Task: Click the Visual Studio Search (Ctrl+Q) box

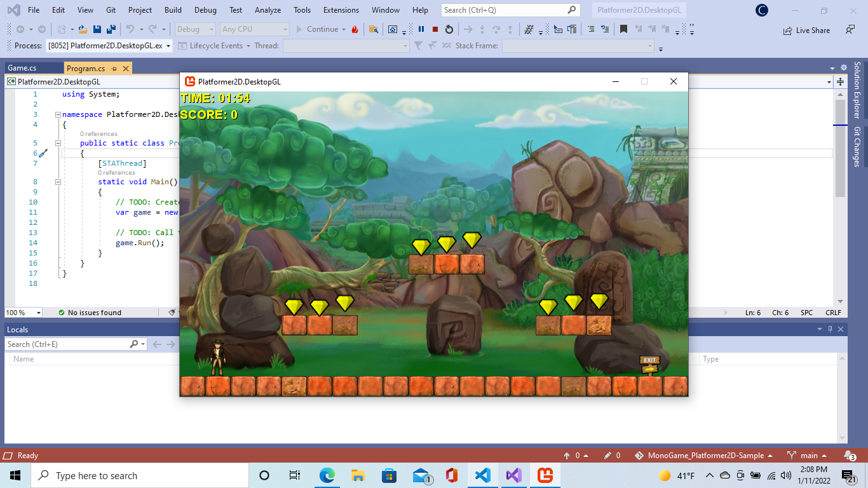Action: coord(510,10)
